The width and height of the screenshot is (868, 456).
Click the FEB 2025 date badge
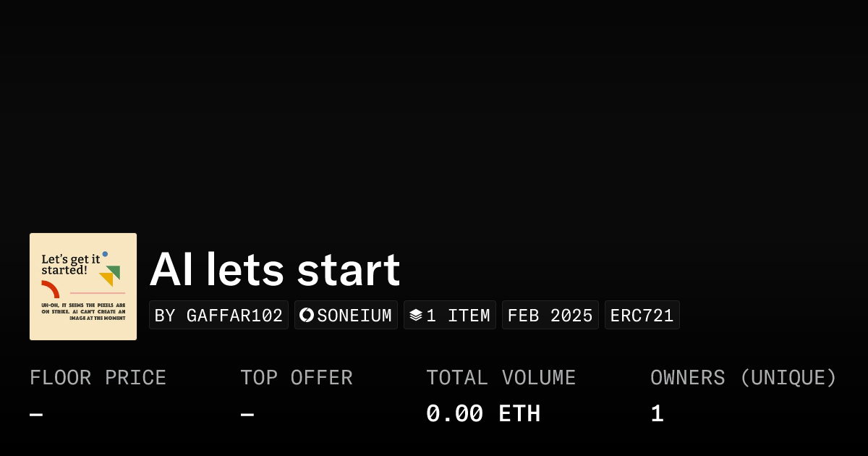[550, 316]
